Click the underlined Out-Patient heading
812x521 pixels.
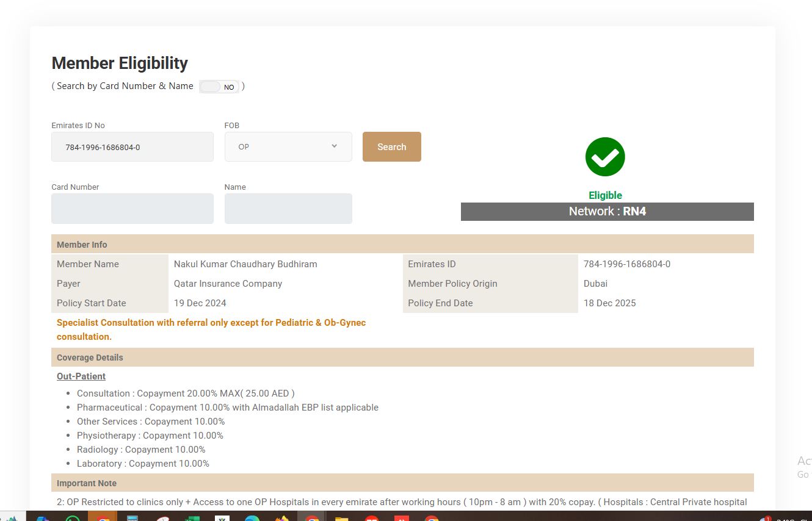tap(81, 376)
